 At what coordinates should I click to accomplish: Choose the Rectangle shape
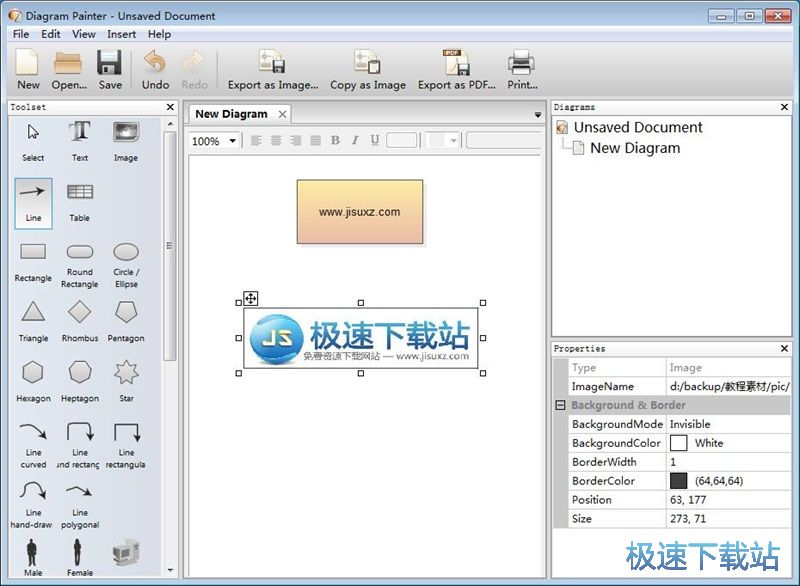[33, 264]
